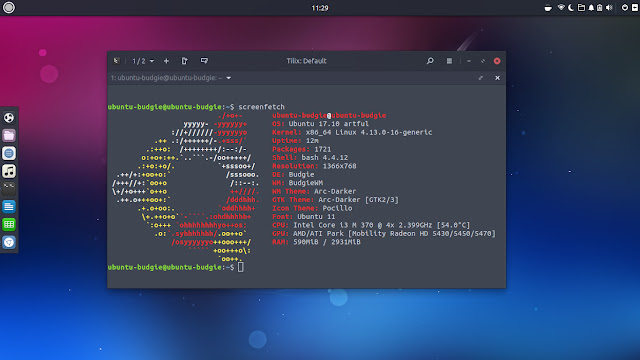Click the add terminal right icon
This screenshot has height=360, width=640.
click(x=184, y=61)
